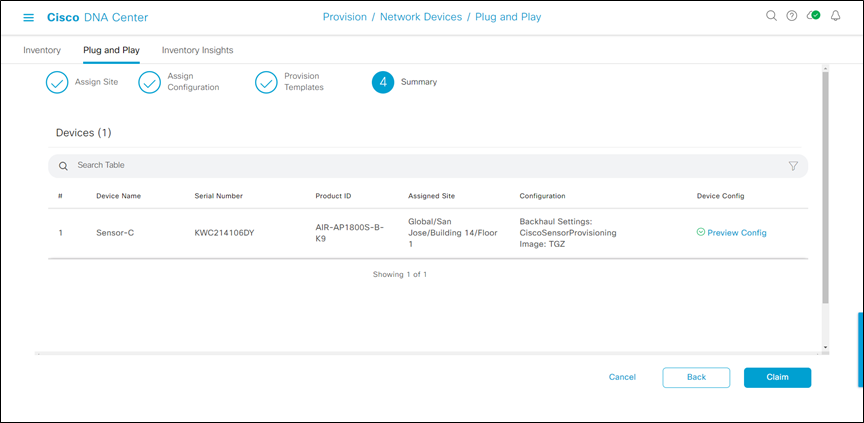Click the Plug and Play breadcrumb
Screen dimensions: 864x423
tap(508, 17)
